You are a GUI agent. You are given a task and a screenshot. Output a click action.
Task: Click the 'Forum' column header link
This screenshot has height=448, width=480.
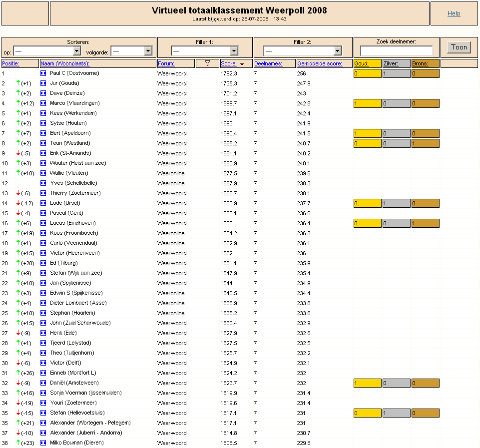click(166, 63)
